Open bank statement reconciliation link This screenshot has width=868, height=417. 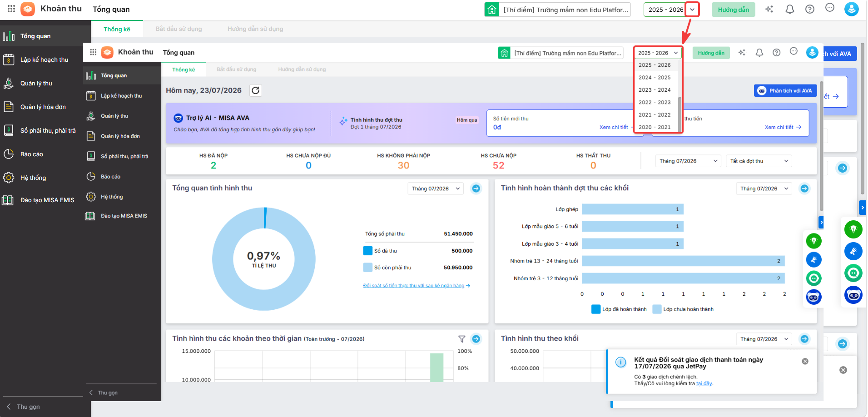pyautogui.click(x=417, y=286)
